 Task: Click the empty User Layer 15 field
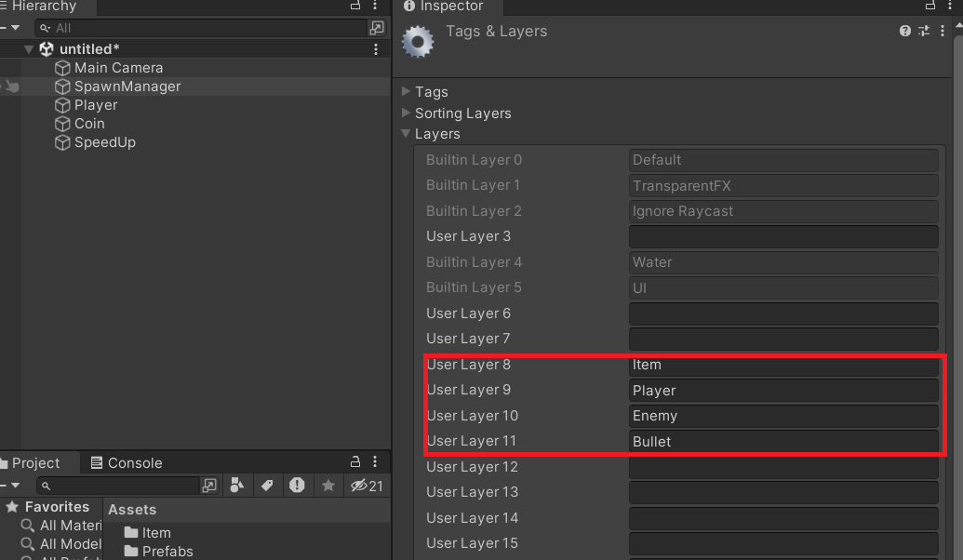pos(783,543)
